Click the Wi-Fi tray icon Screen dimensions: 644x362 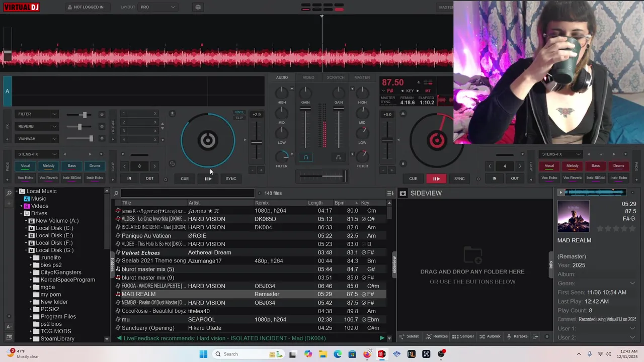600,354
